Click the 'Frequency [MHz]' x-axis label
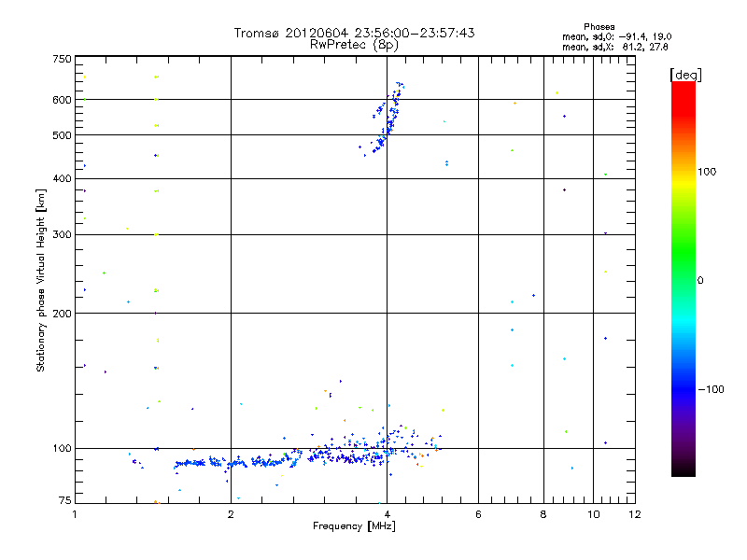Image resolution: width=747 pixels, height=560 pixels. click(x=354, y=526)
